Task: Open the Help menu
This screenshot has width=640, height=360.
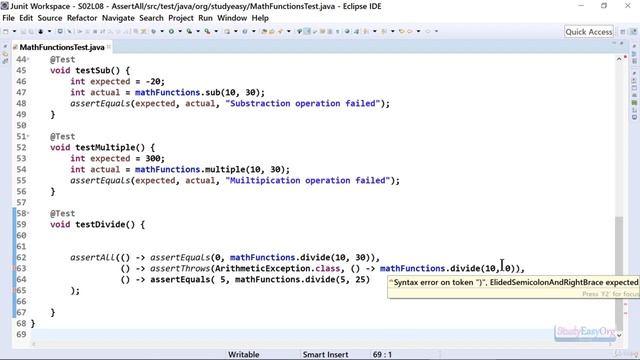Action: [260, 18]
